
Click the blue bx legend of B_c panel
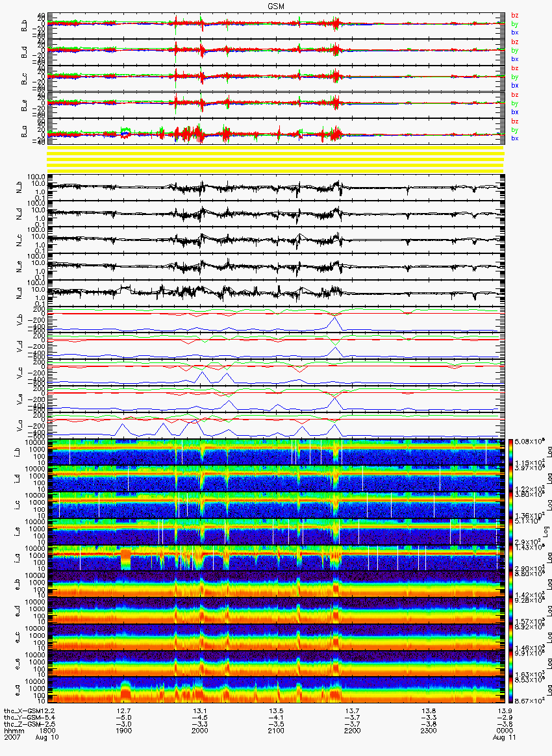click(515, 85)
